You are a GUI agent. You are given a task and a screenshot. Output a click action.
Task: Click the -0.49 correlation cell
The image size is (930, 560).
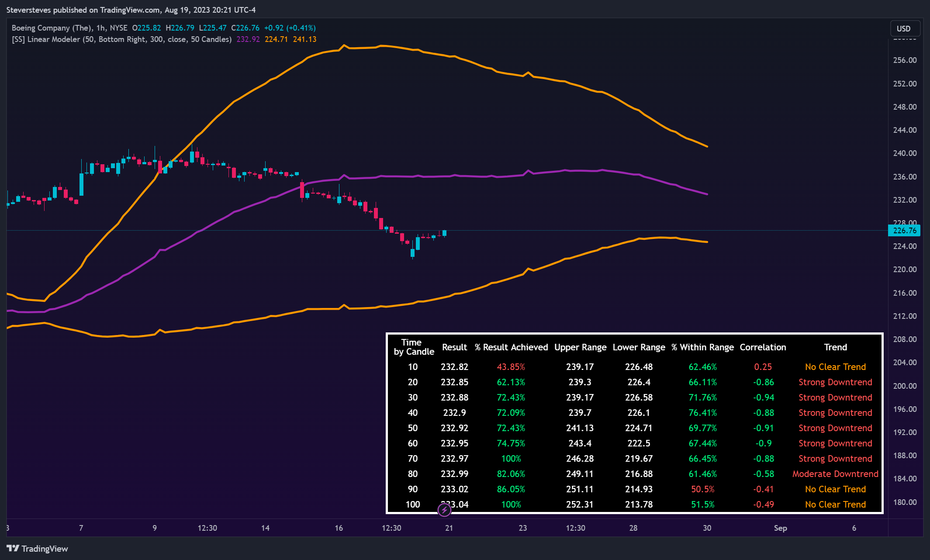763,505
